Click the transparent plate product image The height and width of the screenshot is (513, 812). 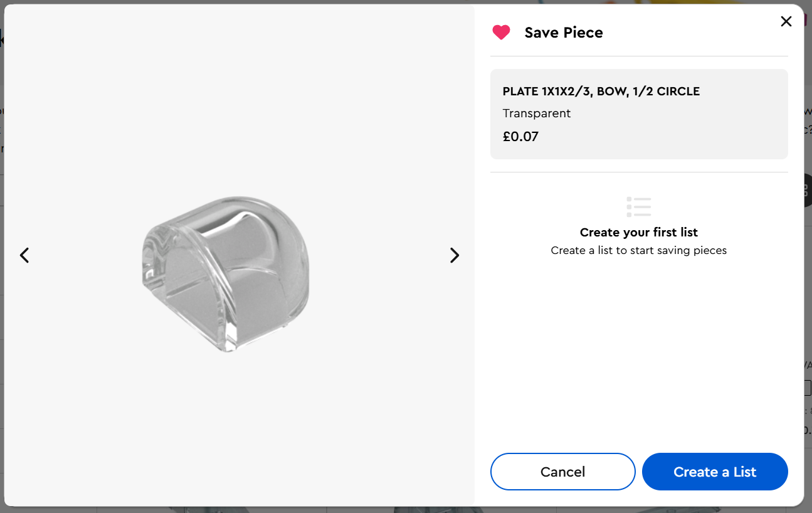225,273
